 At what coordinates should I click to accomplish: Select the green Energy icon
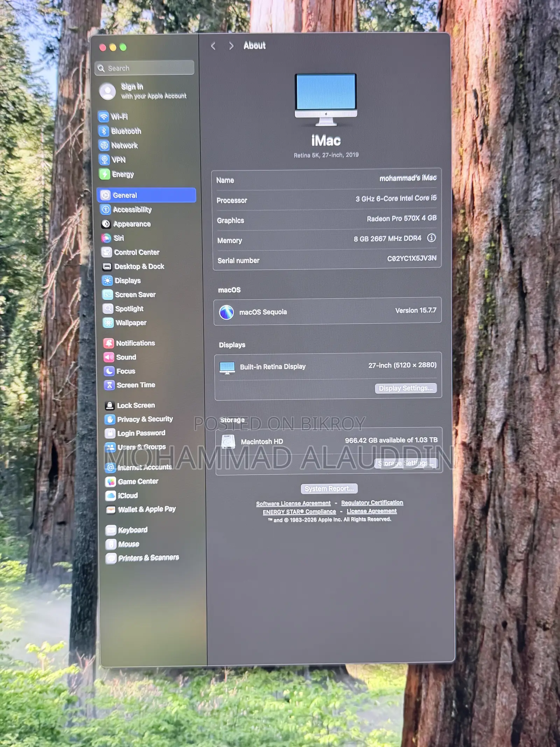pyautogui.click(x=105, y=174)
